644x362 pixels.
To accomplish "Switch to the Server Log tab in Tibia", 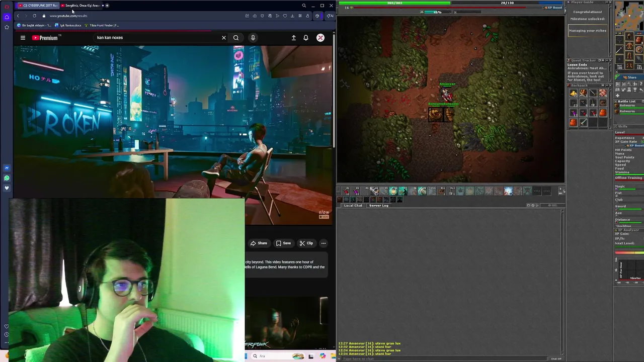I will coord(379,205).
